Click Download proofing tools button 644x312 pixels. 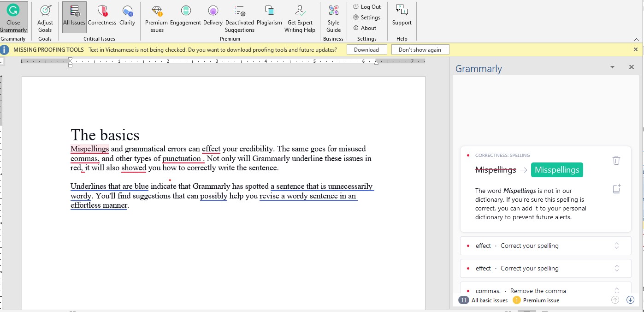366,50
